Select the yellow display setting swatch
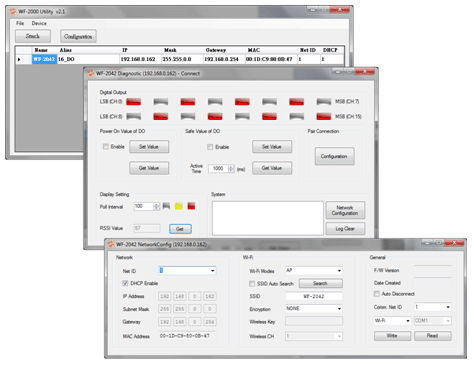Image resolution: width=474 pixels, height=365 pixels. point(179,206)
